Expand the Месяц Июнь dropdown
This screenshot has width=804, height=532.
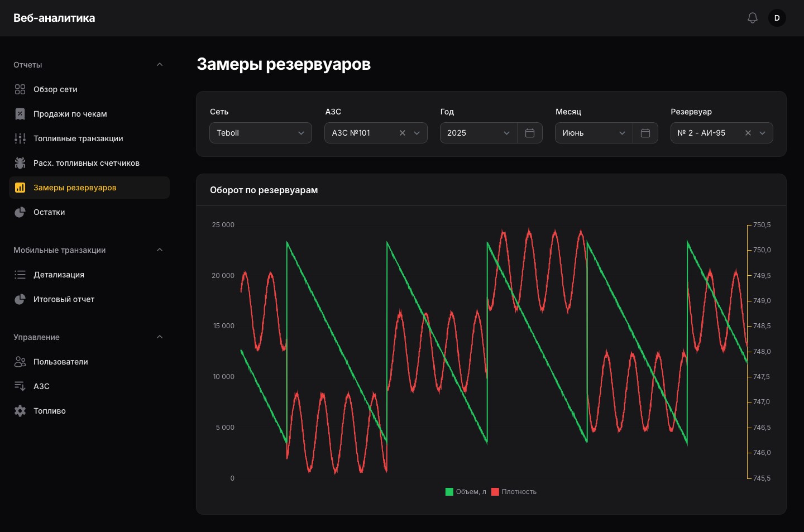click(x=594, y=133)
